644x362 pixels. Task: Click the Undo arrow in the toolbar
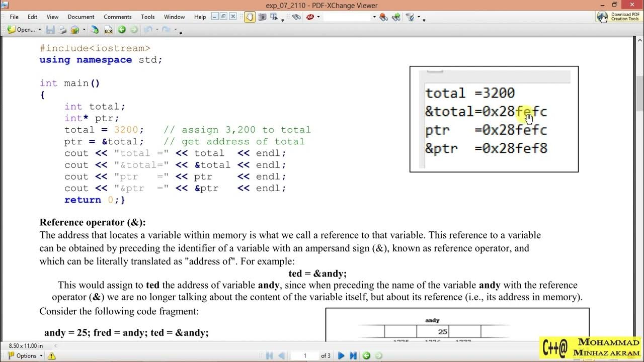click(x=148, y=30)
